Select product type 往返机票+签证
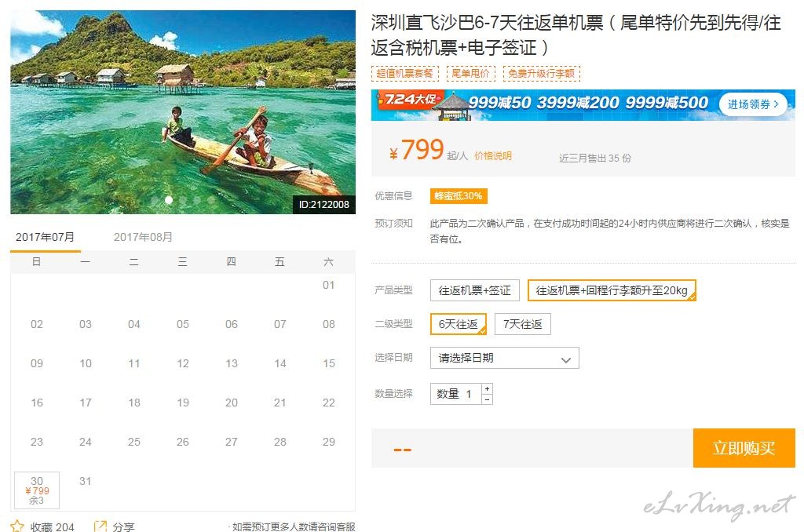The height and width of the screenshot is (532, 804). (475, 290)
